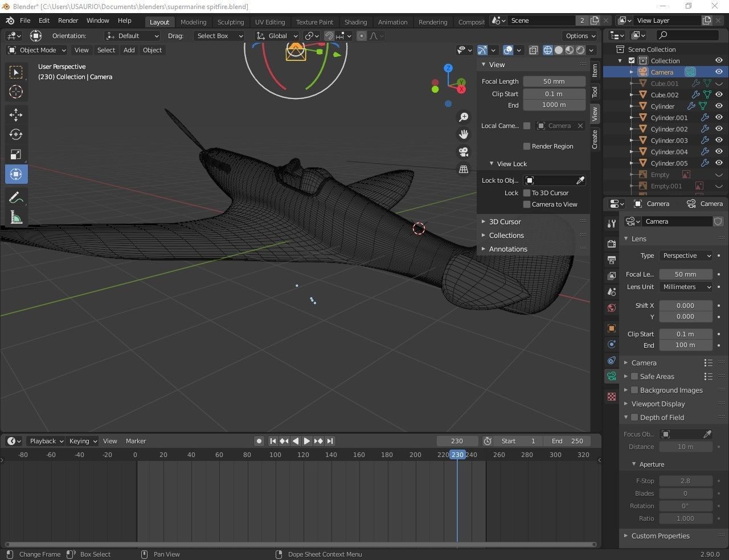Viewport: 729px width, 560px height.
Task: Open the Orientation Default dropdown
Action: click(132, 36)
